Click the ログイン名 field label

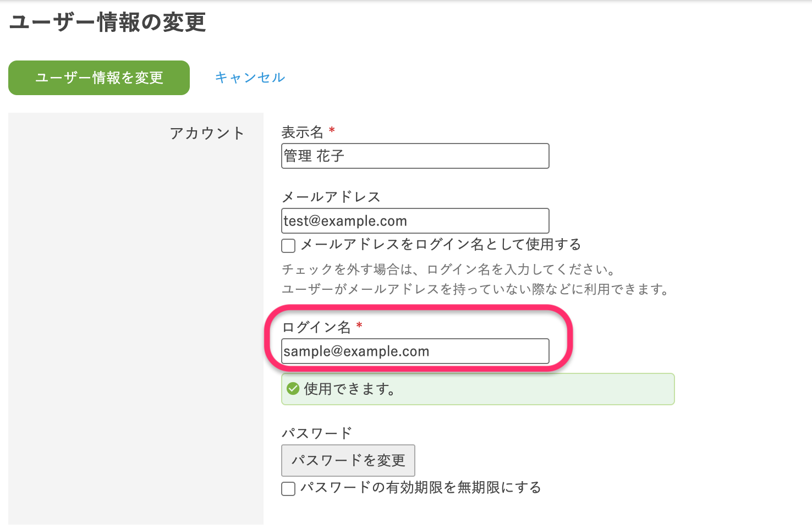pyautogui.click(x=316, y=327)
